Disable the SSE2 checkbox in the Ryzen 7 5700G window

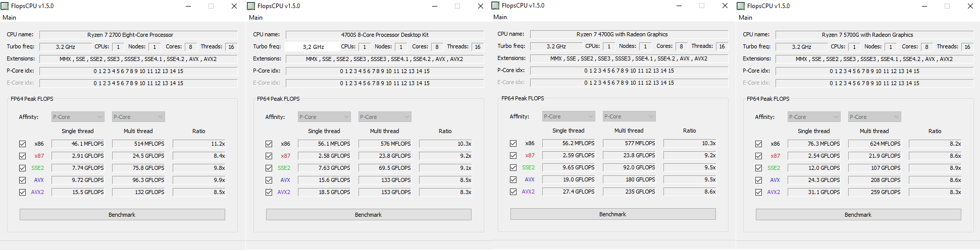pos(758,168)
